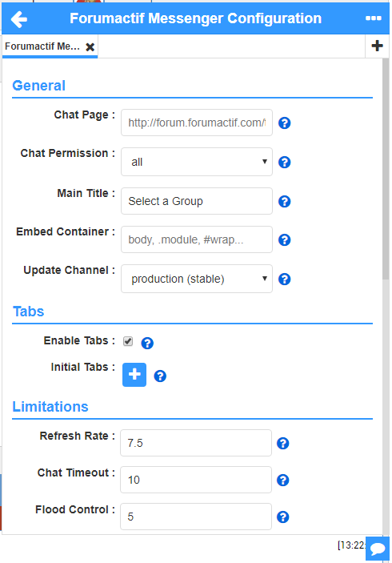Edit the Flood Control field
The height and width of the screenshot is (563, 392).
[196, 517]
